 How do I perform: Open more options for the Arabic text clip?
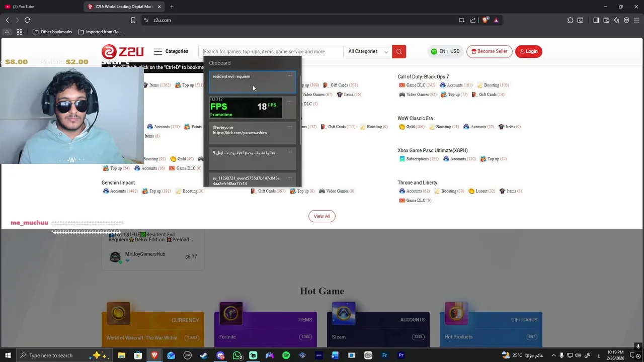289,152
